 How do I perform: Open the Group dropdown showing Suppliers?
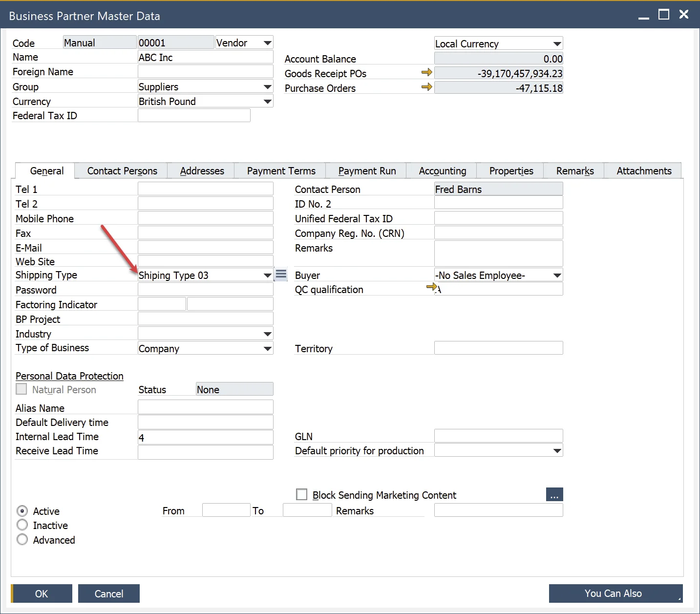[267, 87]
